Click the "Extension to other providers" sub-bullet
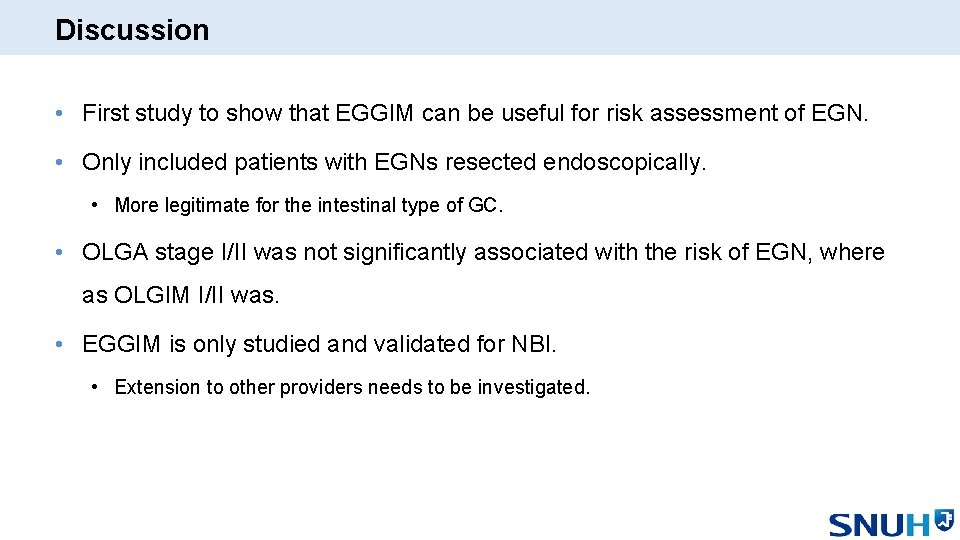 (x=352, y=387)
